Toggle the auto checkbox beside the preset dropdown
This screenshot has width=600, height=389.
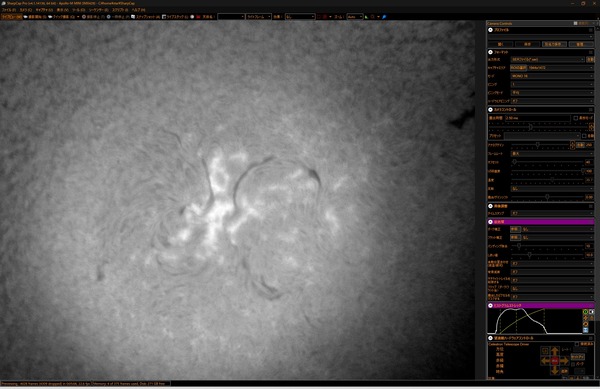coord(584,136)
